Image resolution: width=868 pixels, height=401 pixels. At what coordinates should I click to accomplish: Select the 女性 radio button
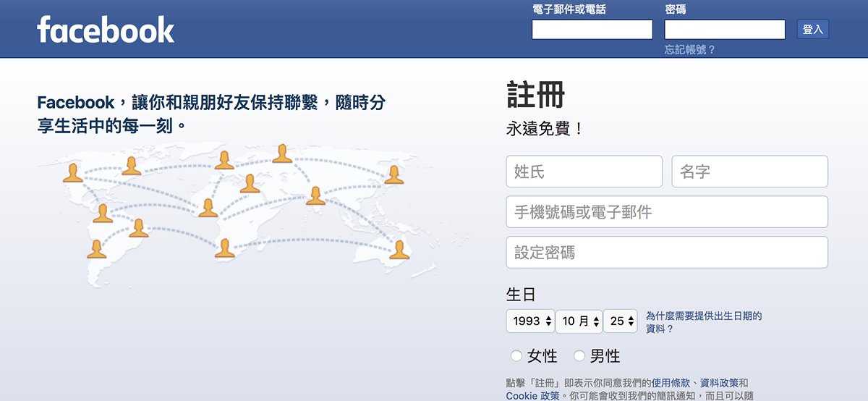click(x=516, y=355)
